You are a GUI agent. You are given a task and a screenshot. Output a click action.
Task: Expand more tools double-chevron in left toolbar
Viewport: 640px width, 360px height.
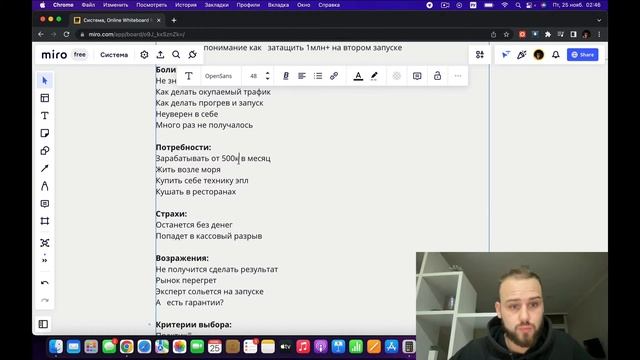(45, 260)
